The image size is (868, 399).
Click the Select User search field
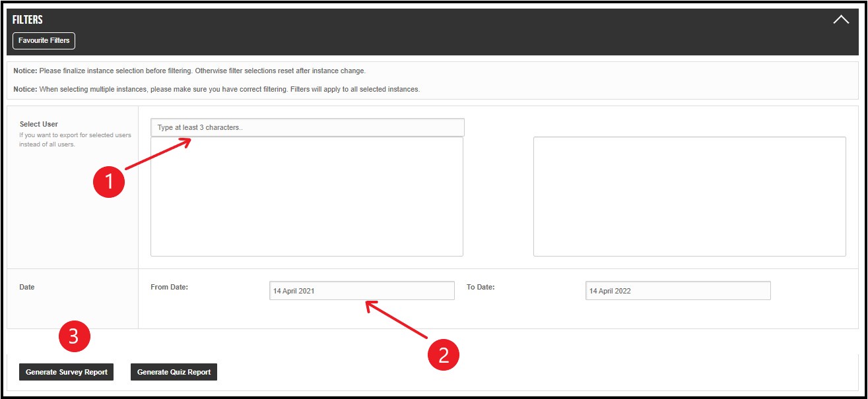pyautogui.click(x=307, y=127)
